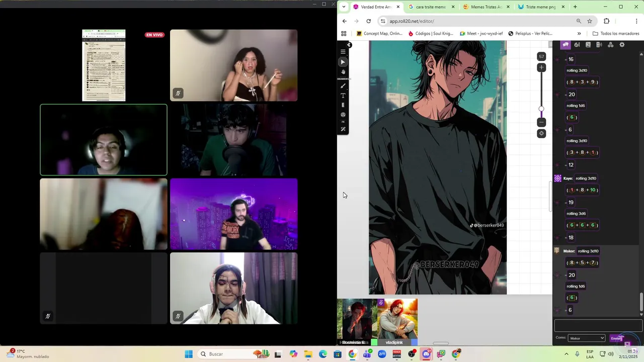Collapse the Roll20 toolbar with back arrow

pyautogui.click(x=349, y=45)
